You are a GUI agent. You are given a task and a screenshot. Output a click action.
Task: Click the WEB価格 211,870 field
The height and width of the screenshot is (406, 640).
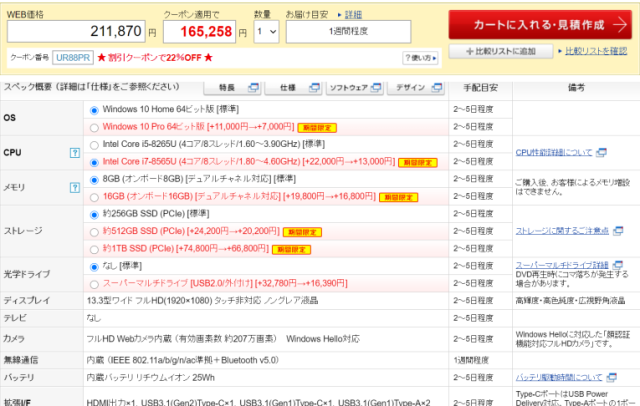(76, 31)
